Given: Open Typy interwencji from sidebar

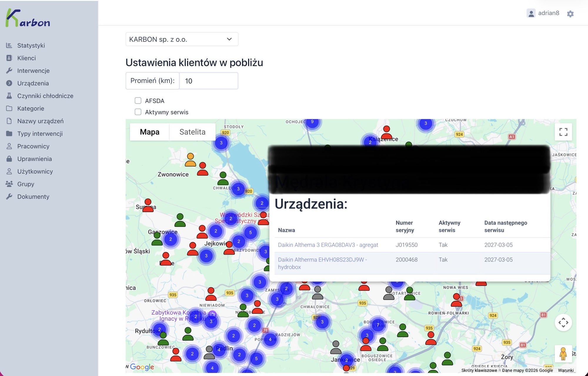Looking at the screenshot, I should [x=40, y=134].
